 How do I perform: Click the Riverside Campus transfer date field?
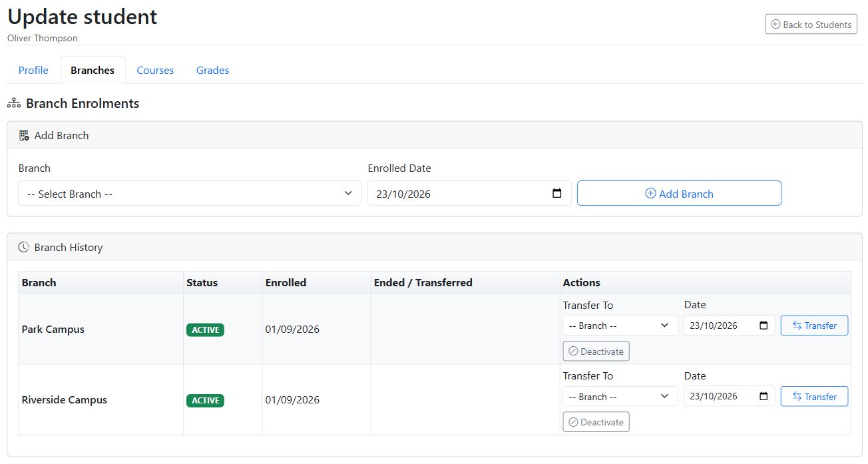click(x=730, y=397)
